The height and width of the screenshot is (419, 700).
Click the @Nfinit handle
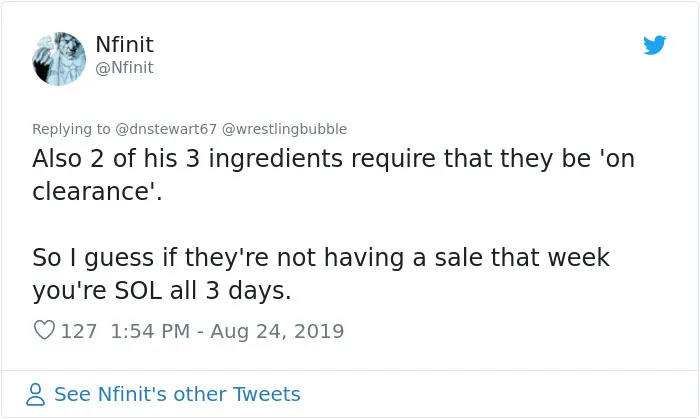tap(124, 68)
